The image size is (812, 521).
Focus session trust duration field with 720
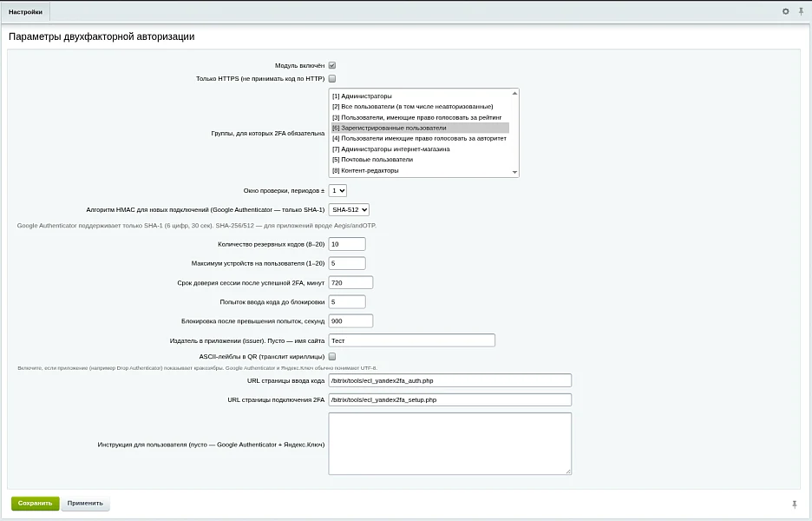click(350, 282)
